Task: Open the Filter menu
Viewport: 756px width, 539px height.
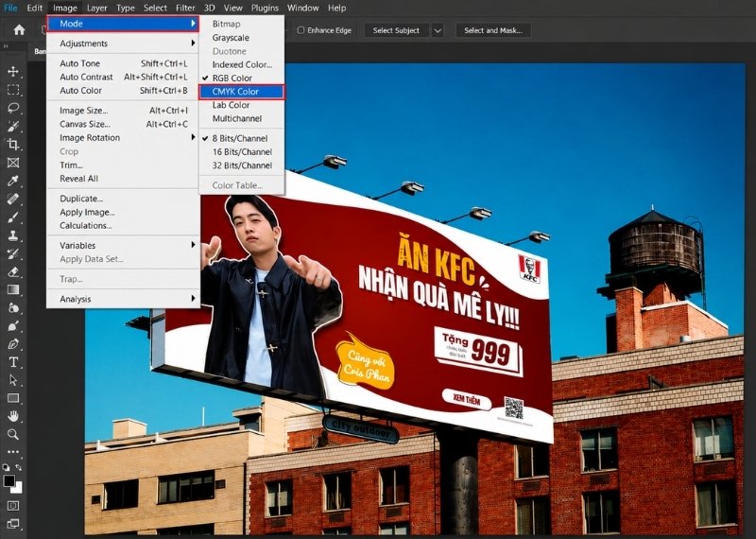Action: [x=185, y=8]
